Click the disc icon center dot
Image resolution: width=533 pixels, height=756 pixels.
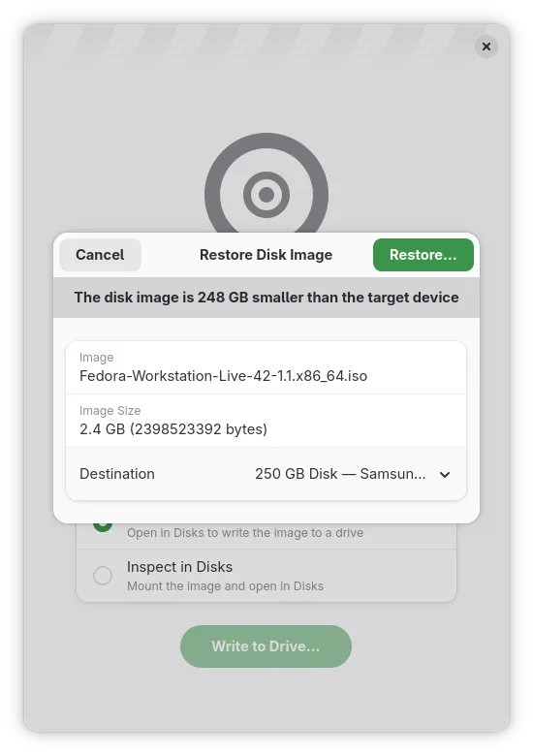[266, 195]
